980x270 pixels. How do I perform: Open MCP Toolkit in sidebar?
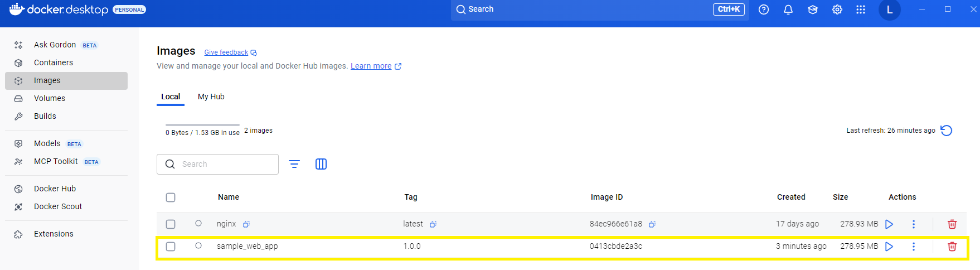[66, 161]
